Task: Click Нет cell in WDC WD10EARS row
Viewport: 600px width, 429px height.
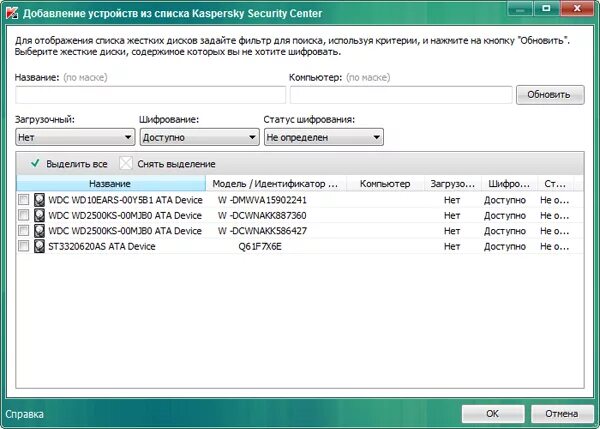Action: coord(452,200)
